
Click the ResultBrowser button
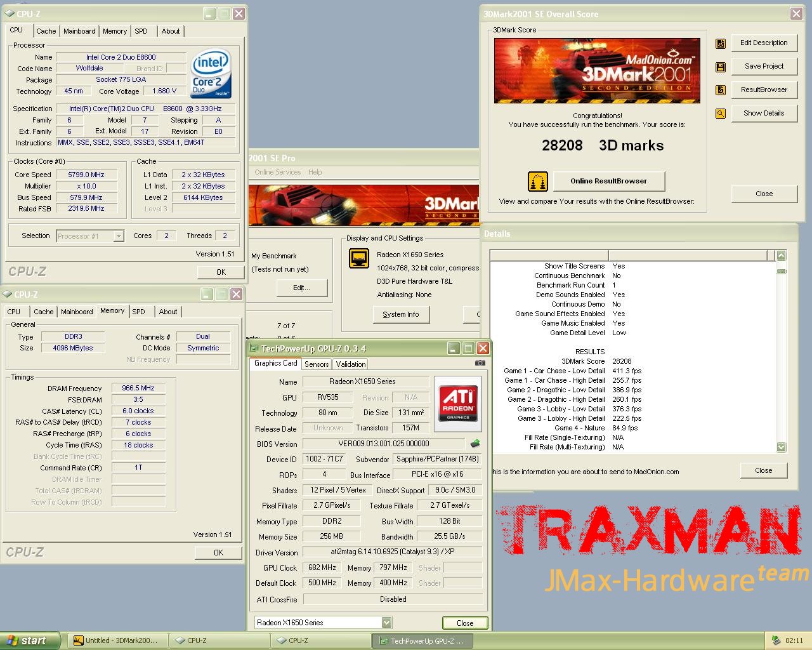pos(764,90)
